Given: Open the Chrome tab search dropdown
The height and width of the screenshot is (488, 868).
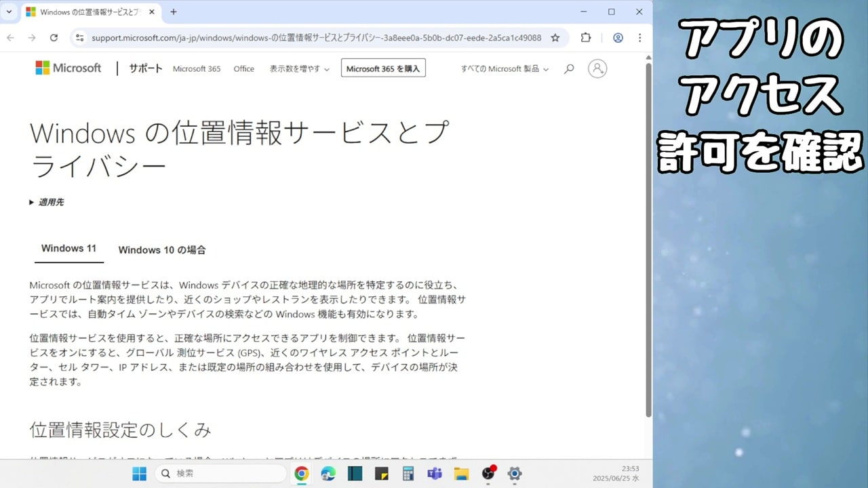Looking at the screenshot, I should [x=9, y=12].
